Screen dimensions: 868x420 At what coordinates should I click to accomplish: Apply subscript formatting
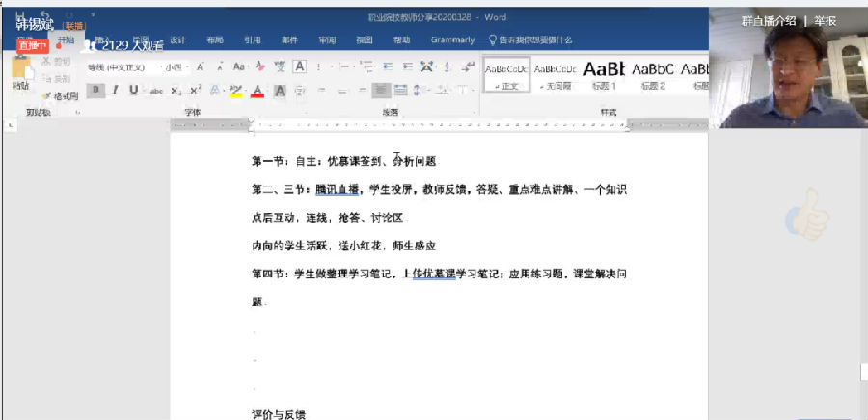[x=176, y=91]
